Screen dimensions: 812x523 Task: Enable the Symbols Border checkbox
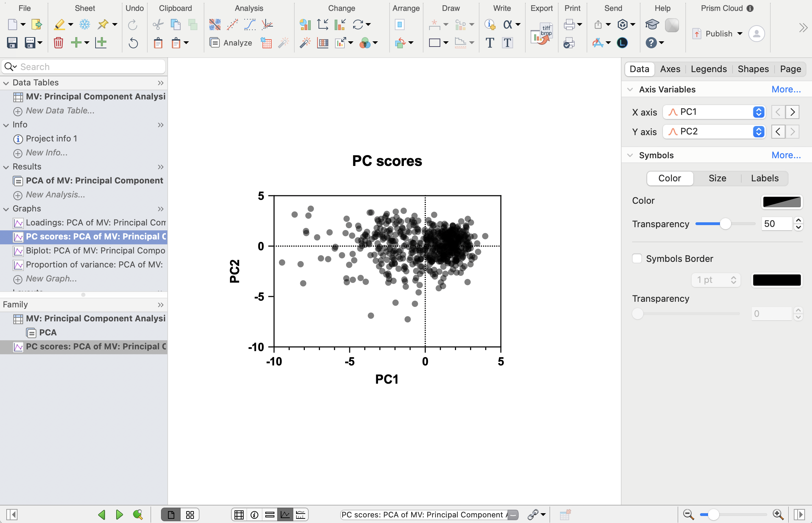[x=637, y=259]
